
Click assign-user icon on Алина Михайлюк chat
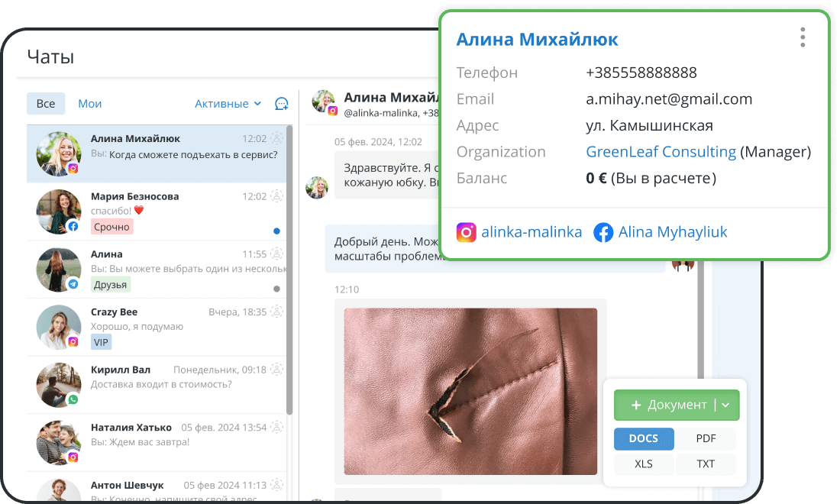pyautogui.click(x=277, y=139)
